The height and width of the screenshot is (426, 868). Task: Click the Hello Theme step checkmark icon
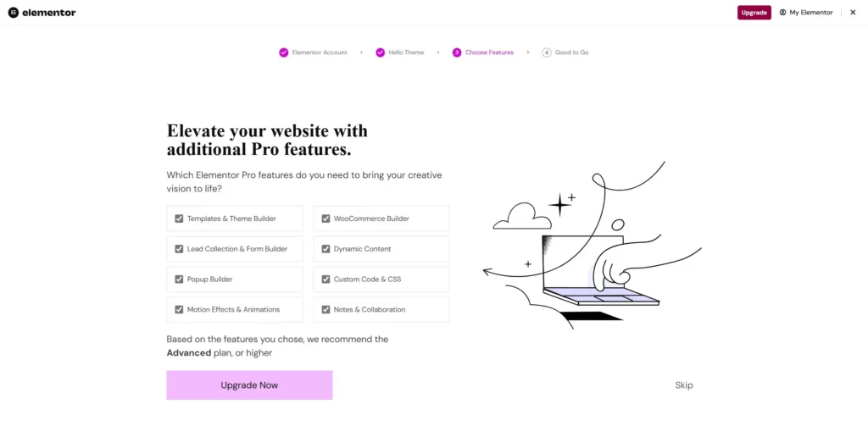[x=381, y=53]
